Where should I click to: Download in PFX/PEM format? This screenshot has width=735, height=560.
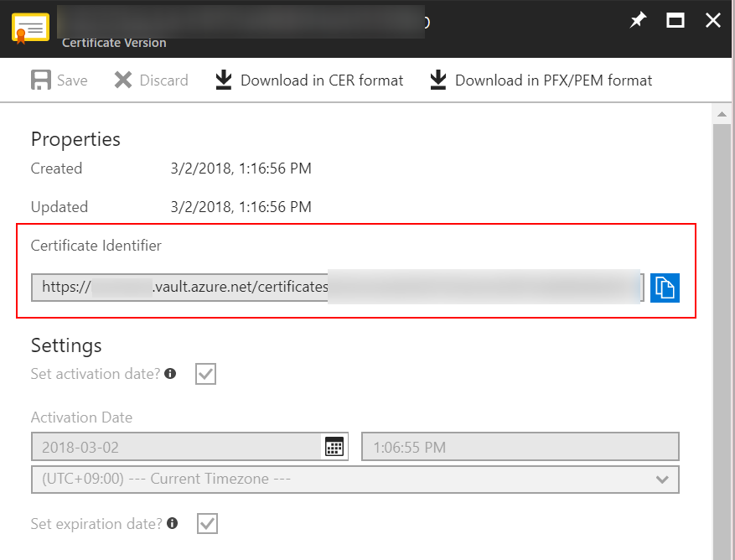(x=541, y=80)
